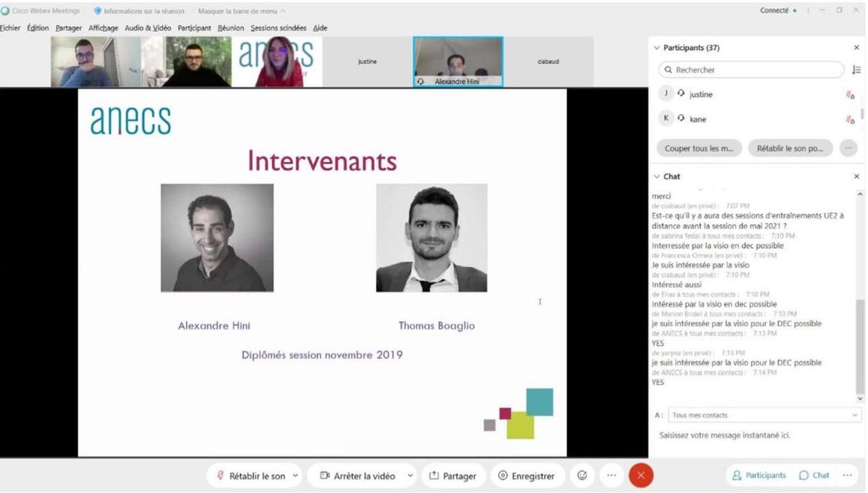Select Alexandre Hini's video thumbnail
868x493 pixels.
coord(458,62)
